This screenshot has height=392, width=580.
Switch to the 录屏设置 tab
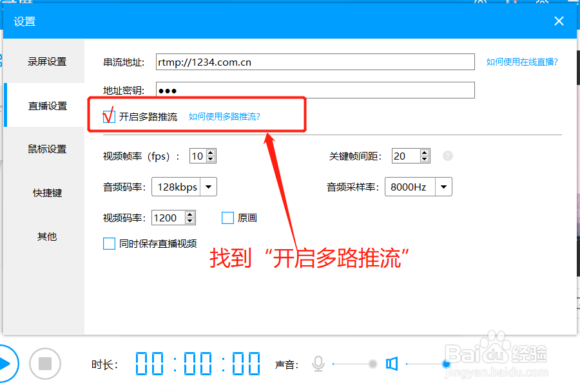(x=47, y=61)
